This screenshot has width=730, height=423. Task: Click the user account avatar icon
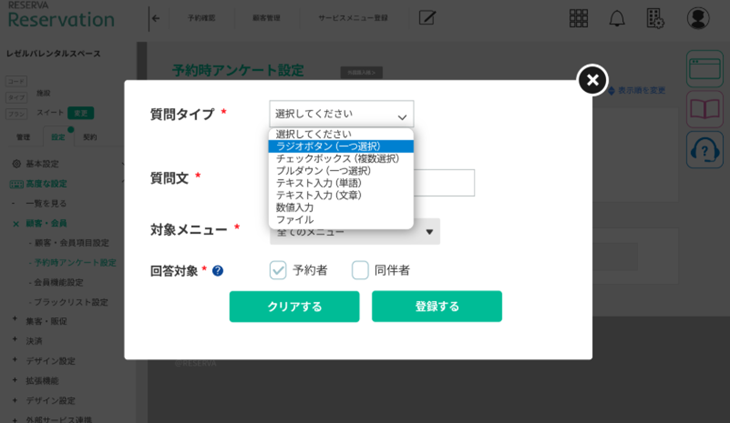698,18
